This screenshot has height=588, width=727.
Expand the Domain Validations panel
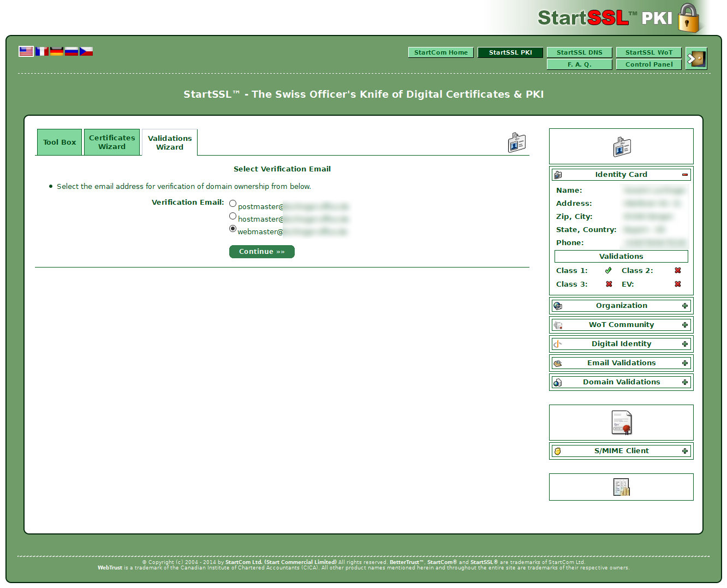pos(685,382)
